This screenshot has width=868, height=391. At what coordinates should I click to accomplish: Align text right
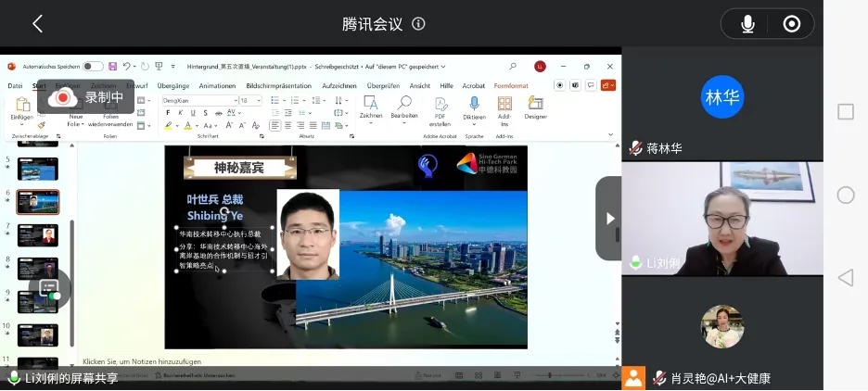300,125
